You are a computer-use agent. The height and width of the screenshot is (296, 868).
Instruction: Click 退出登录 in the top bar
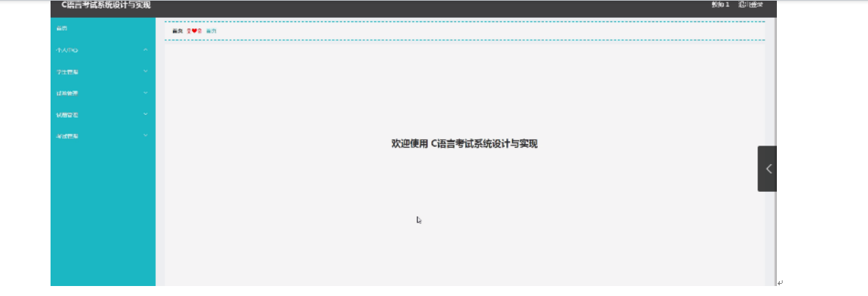click(751, 5)
